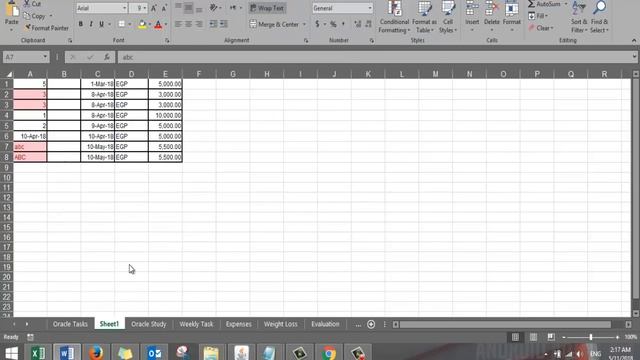640x360 pixels.
Task: Switch to Normal view in status bar
Action: [x=515, y=337]
